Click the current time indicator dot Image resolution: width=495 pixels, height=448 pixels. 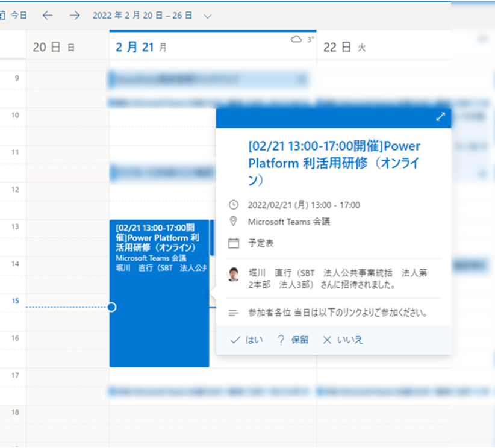pyautogui.click(x=112, y=307)
